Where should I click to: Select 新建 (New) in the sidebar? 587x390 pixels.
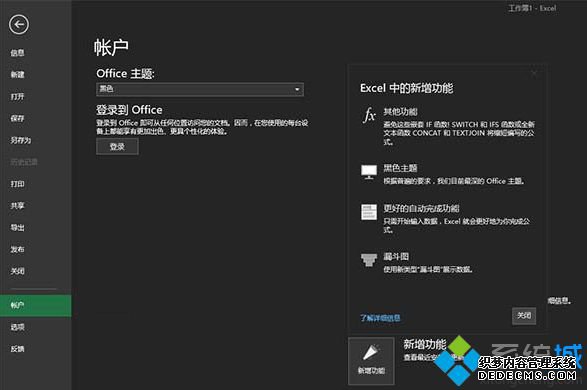click(17, 74)
